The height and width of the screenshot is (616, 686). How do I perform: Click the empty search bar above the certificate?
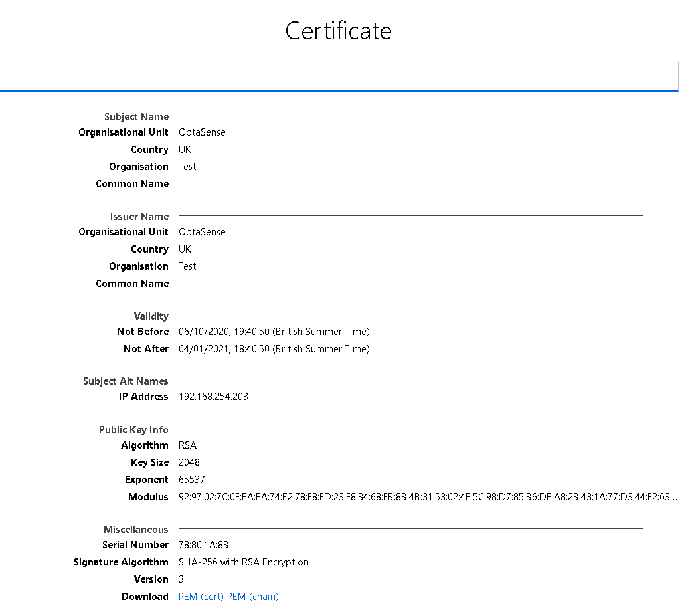point(339,76)
